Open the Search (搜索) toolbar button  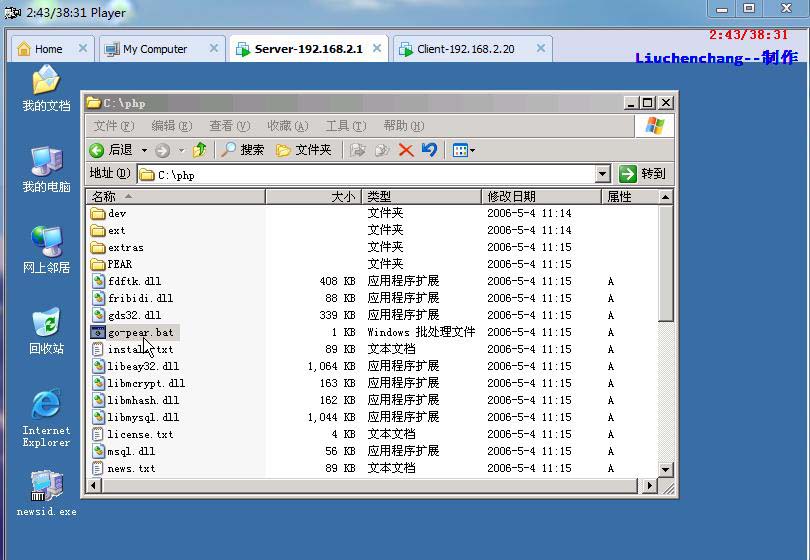click(242, 150)
